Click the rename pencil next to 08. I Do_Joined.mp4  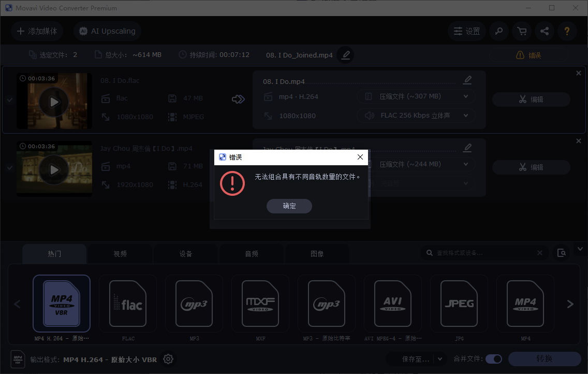pyautogui.click(x=345, y=54)
